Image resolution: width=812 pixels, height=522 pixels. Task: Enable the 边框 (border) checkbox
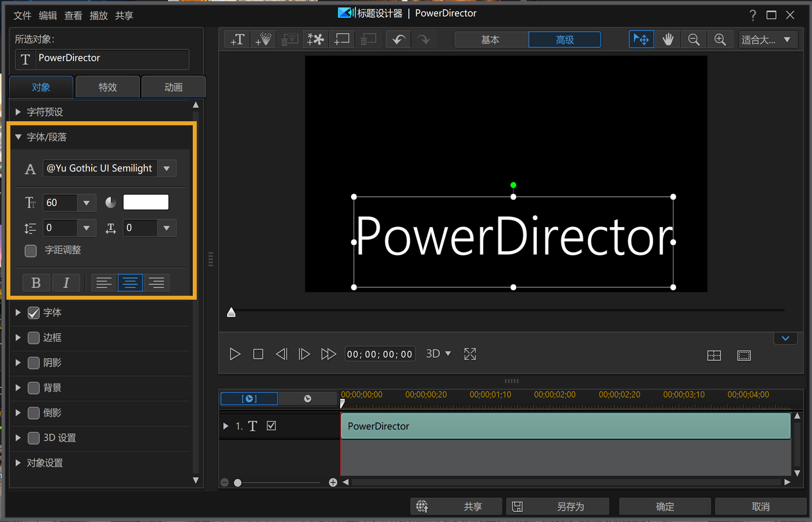point(34,338)
